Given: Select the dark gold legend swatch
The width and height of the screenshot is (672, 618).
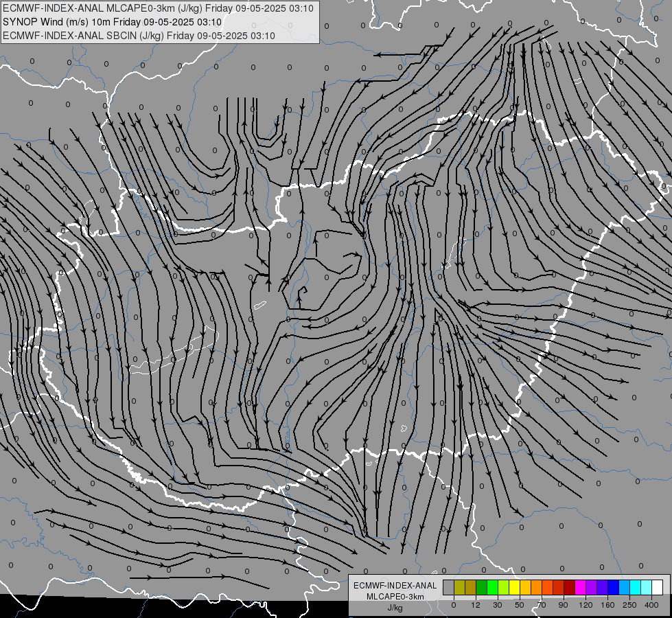Looking at the screenshot, I should click(471, 588).
